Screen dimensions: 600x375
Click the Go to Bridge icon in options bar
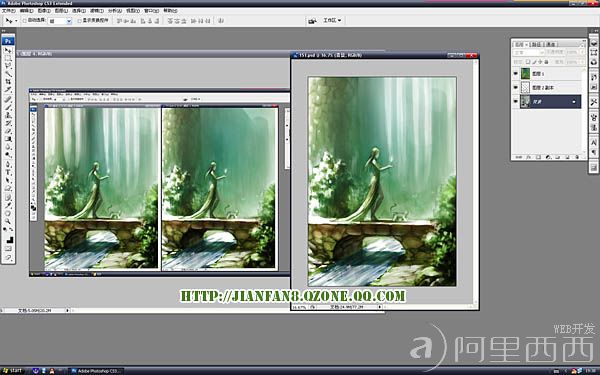point(312,21)
